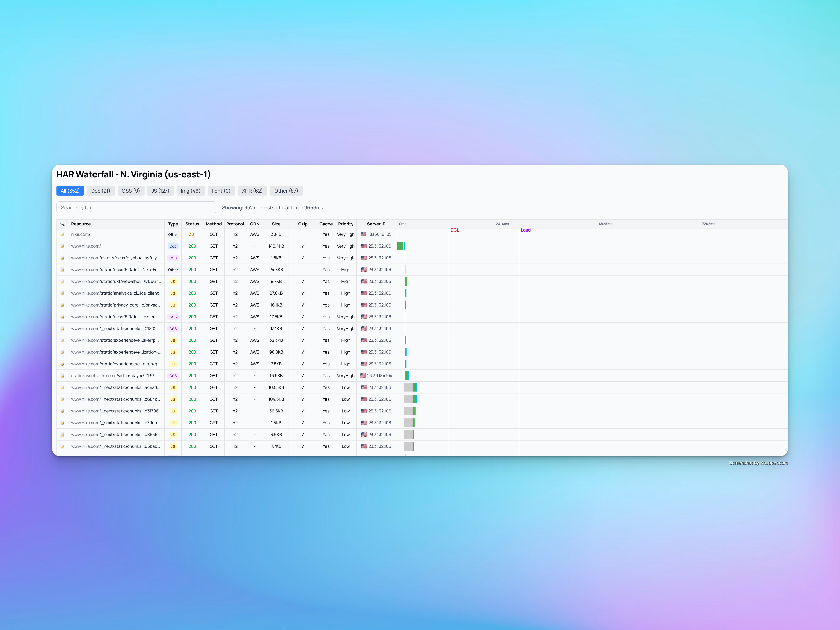Open the CSS (9) filter tab
Image resolution: width=840 pixels, height=630 pixels.
(131, 191)
